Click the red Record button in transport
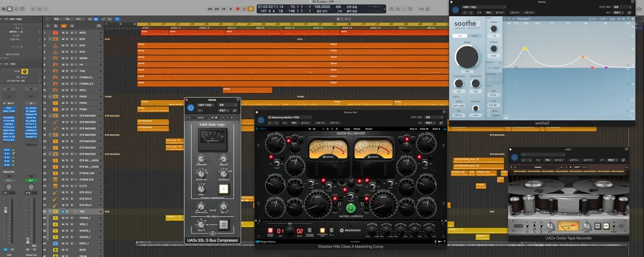The height and width of the screenshot is (257, 644). [x=238, y=9]
